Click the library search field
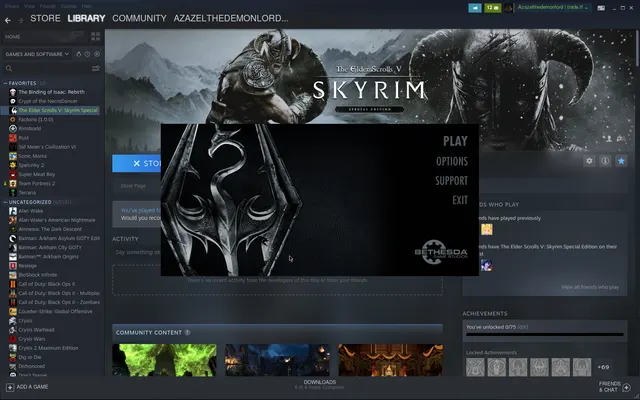The width and height of the screenshot is (640, 400). point(46,68)
